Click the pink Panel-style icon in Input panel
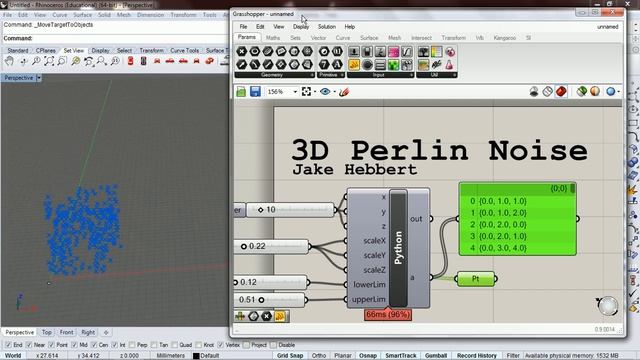 tap(393, 51)
